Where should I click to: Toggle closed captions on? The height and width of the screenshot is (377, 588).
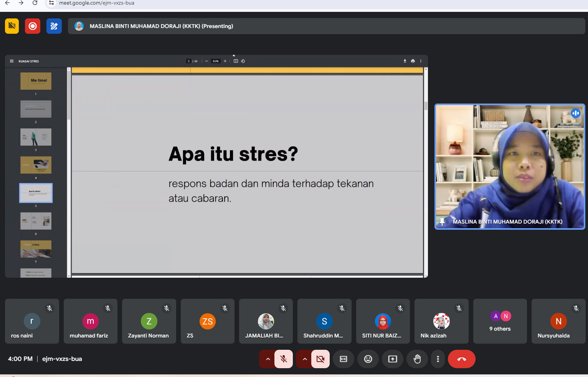[x=344, y=359]
